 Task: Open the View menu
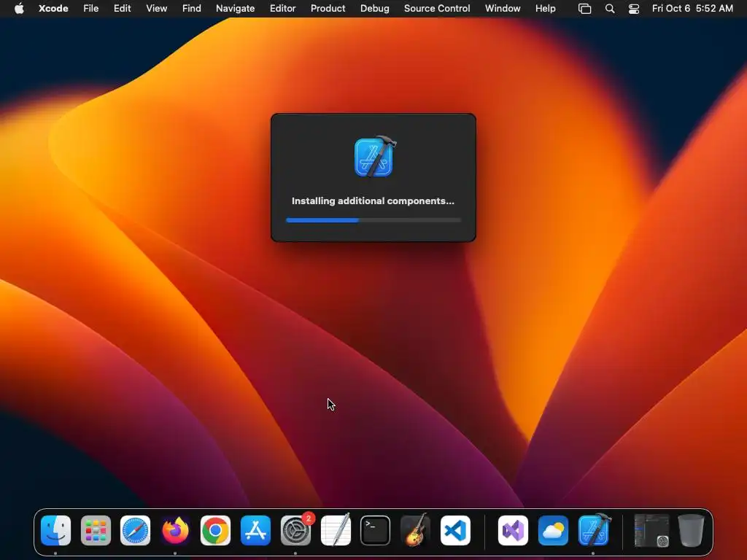coord(156,8)
